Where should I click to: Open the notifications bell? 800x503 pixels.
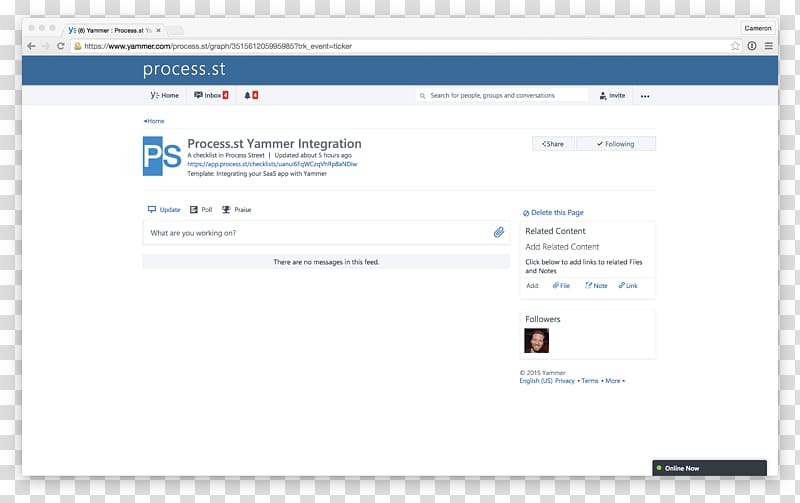click(251, 95)
